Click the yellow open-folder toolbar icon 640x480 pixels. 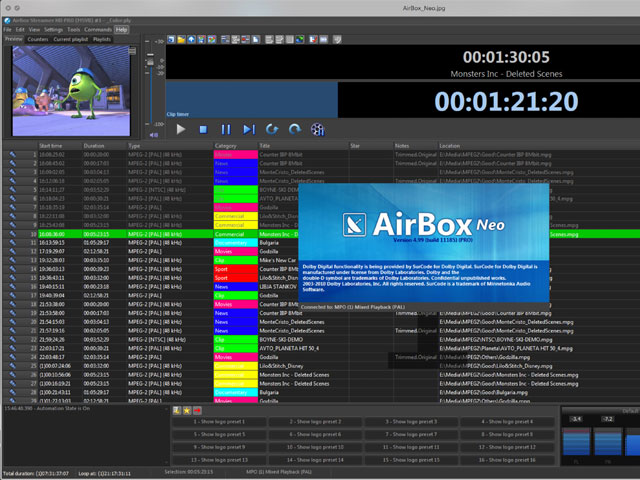[181, 40]
